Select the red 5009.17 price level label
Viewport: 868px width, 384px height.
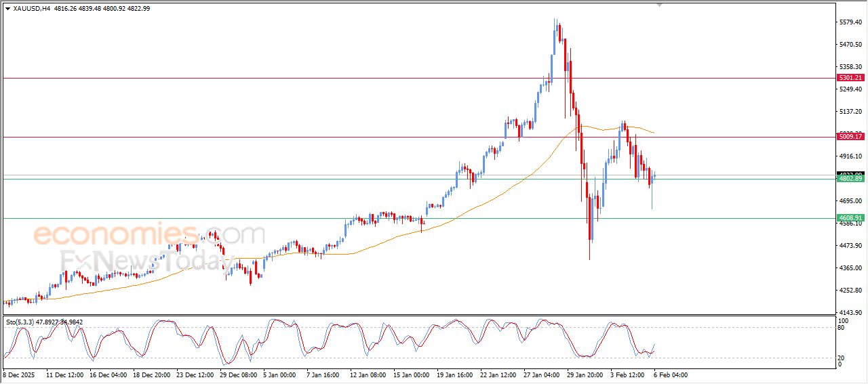(x=850, y=137)
